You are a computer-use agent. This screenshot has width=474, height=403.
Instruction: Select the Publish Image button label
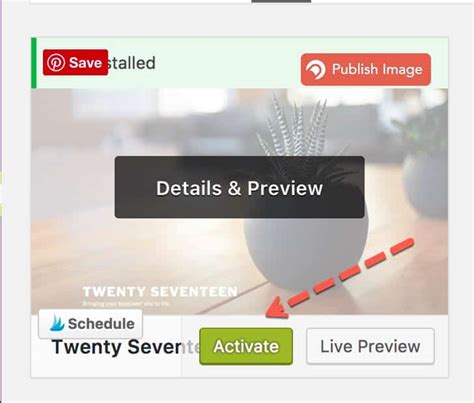click(377, 69)
